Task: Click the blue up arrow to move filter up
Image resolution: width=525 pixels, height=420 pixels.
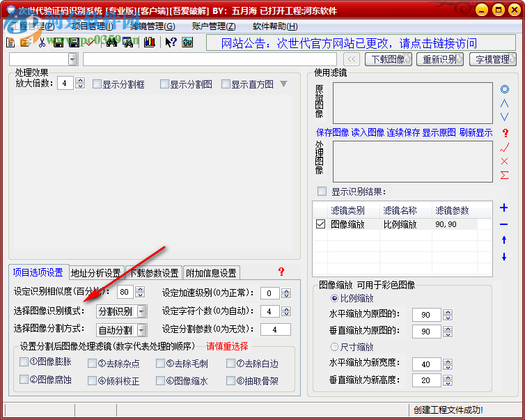Action: point(504,240)
